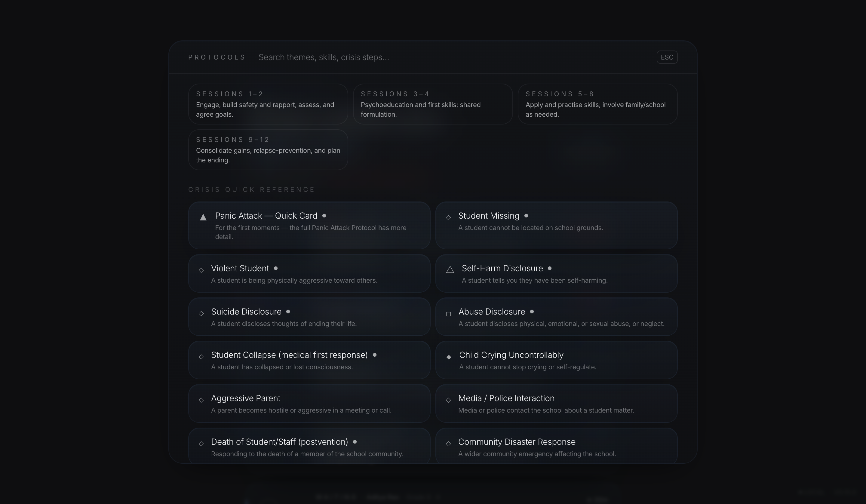Click the CRISIS QUICK REFERENCE heading
This screenshot has height=504, width=866.
(x=251, y=189)
